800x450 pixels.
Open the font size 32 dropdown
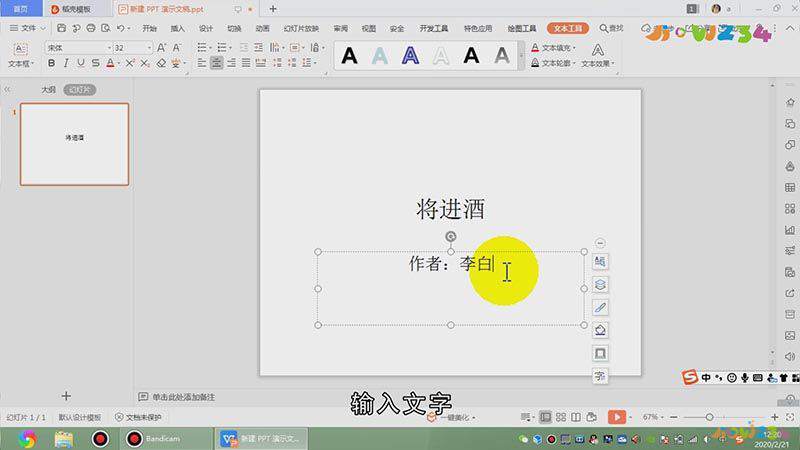(149, 48)
